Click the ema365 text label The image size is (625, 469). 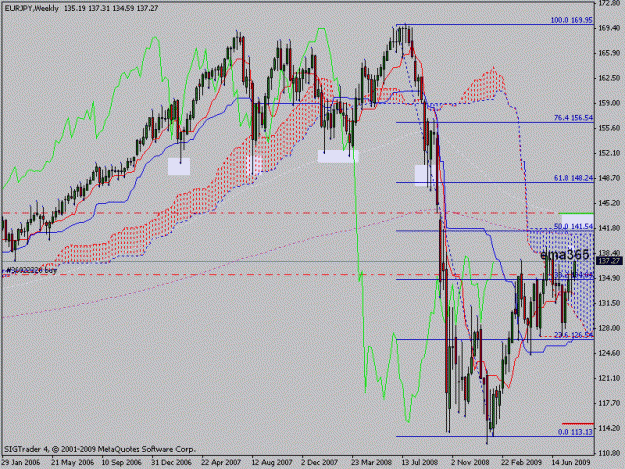click(x=564, y=254)
